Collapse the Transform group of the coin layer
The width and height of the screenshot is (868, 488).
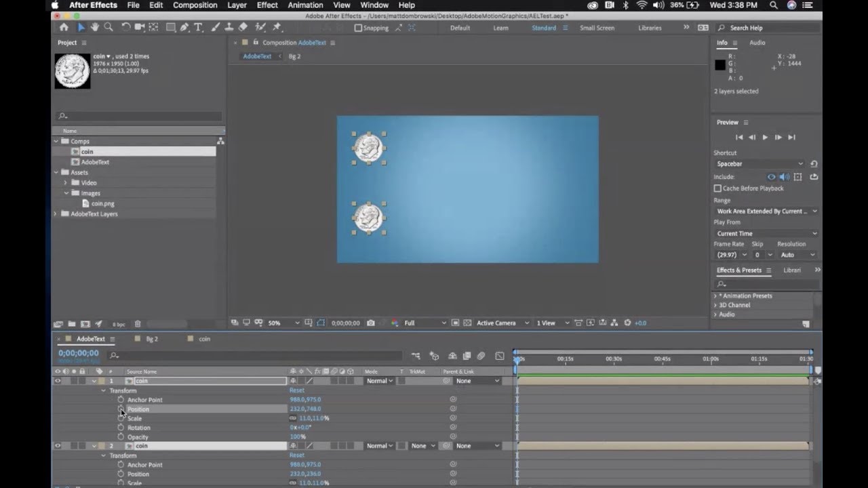pos(103,390)
